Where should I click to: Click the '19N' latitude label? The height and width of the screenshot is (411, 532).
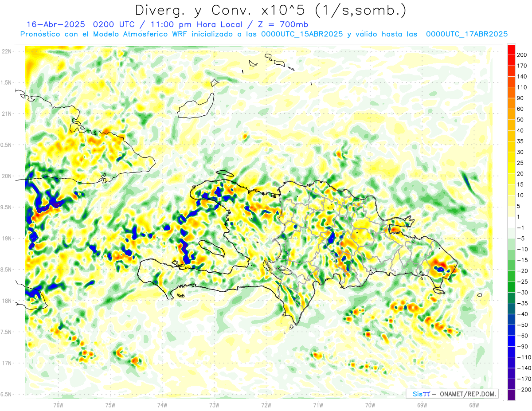pyautogui.click(x=7, y=238)
